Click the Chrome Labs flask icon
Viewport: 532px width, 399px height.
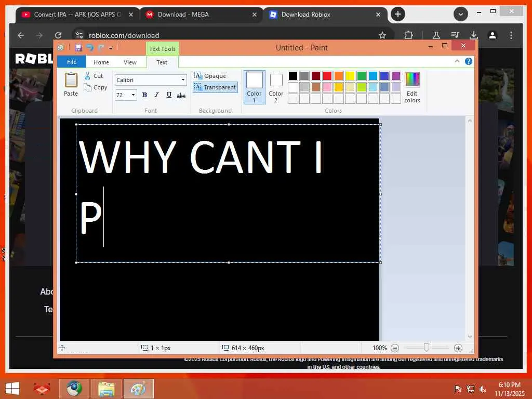pyautogui.click(x=436, y=35)
